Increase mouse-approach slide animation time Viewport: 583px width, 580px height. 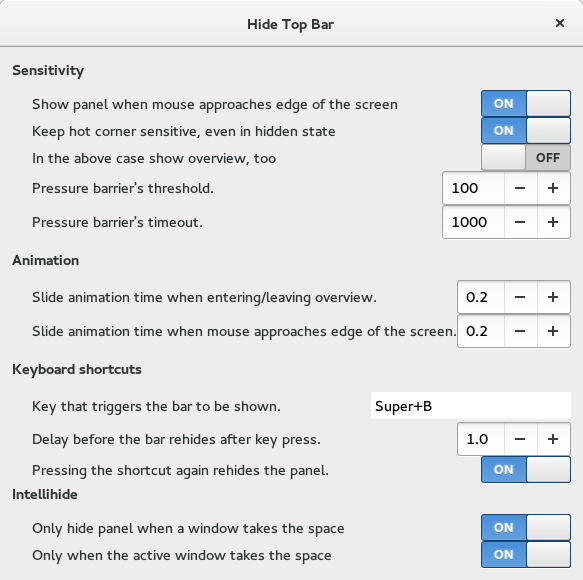click(553, 331)
